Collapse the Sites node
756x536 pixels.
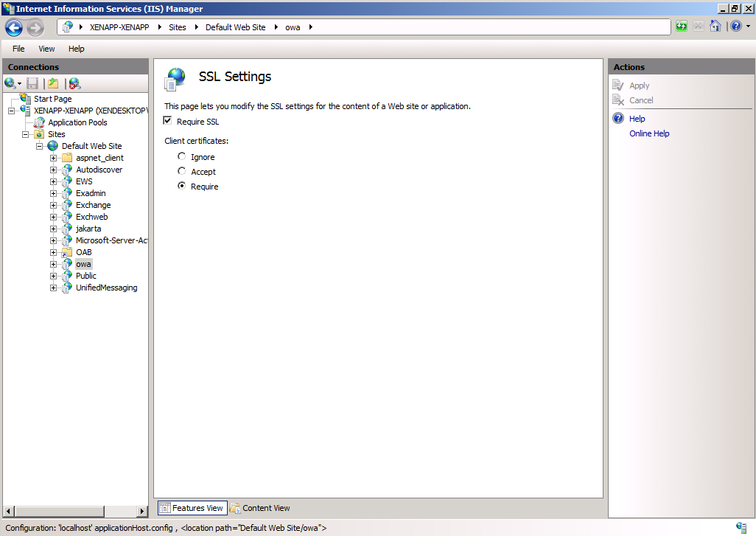click(25, 135)
